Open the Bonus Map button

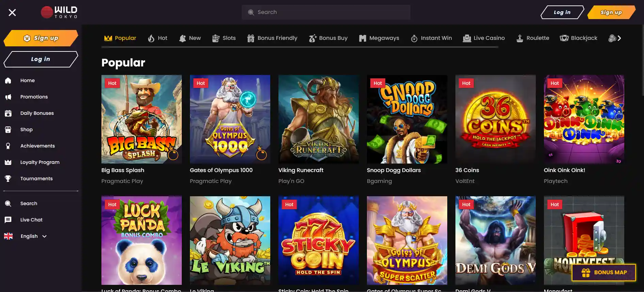[x=604, y=272]
